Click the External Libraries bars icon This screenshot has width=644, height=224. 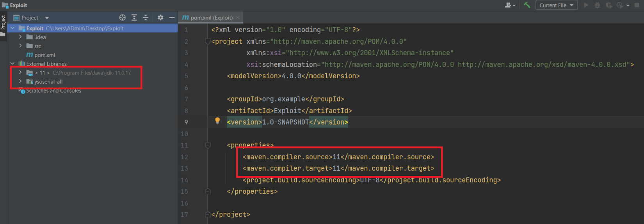(x=21, y=63)
